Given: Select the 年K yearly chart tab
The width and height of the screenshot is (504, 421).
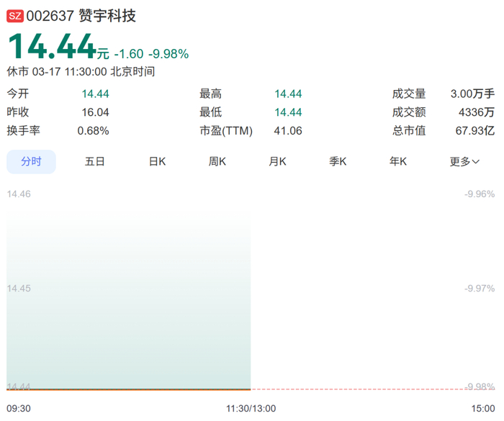Looking at the screenshot, I should [x=398, y=161].
